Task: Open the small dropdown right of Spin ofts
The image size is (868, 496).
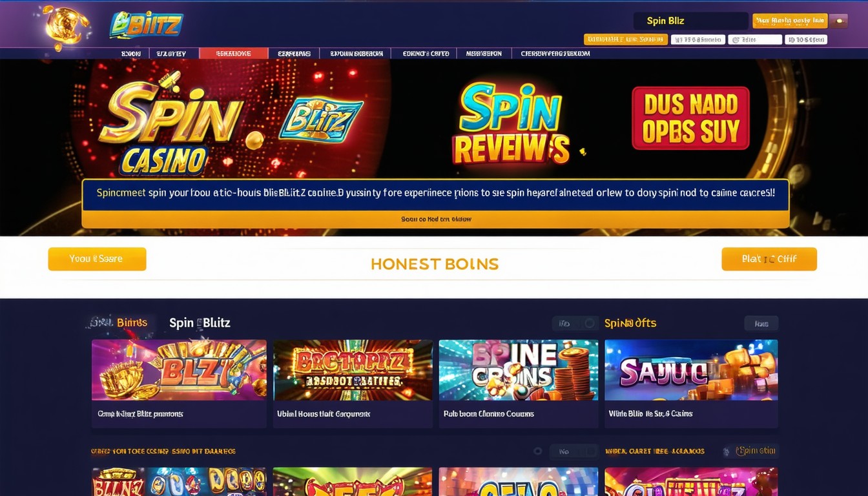Action: (761, 324)
